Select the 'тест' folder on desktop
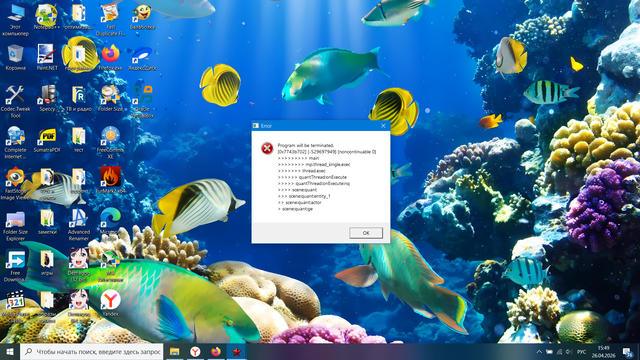Viewport: 640px width, 360px height. click(79, 139)
